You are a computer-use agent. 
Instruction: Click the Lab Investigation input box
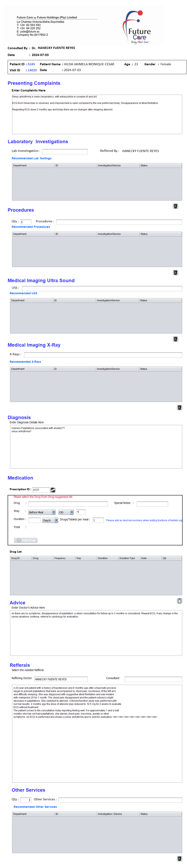click(x=65, y=152)
